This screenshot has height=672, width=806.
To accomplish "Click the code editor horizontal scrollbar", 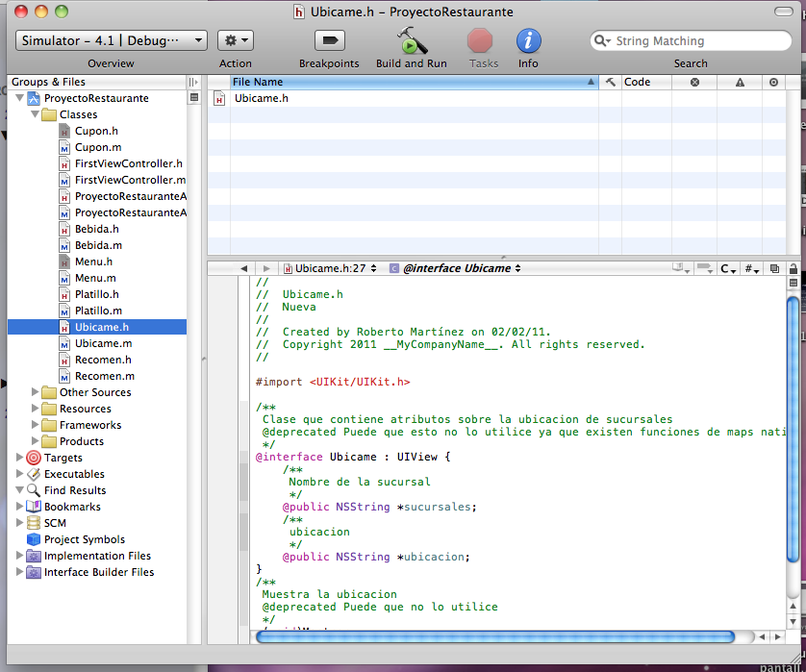I will click(495, 637).
